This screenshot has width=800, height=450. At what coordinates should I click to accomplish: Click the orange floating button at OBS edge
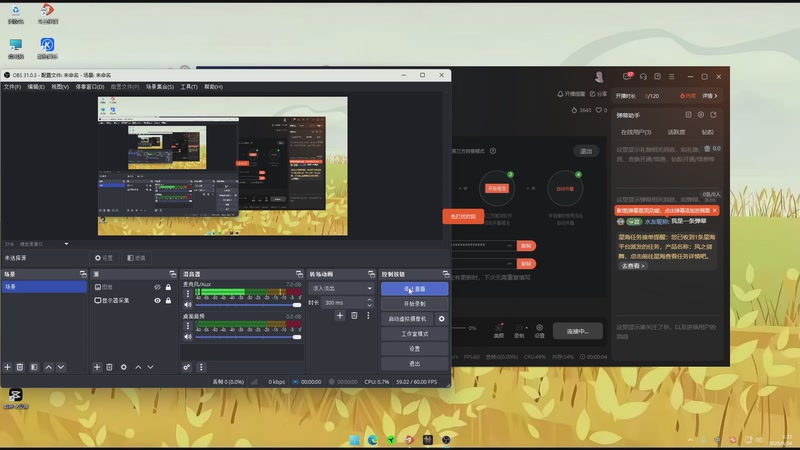tap(463, 216)
